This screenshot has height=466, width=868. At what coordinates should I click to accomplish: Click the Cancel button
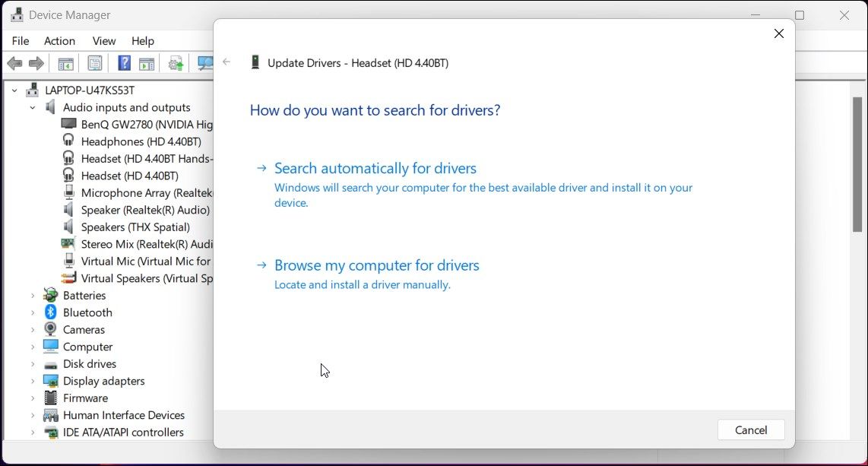point(751,430)
